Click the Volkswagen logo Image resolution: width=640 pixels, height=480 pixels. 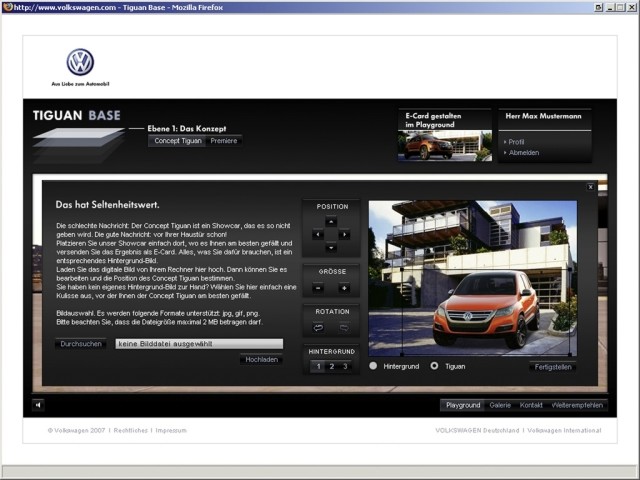click(x=80, y=62)
